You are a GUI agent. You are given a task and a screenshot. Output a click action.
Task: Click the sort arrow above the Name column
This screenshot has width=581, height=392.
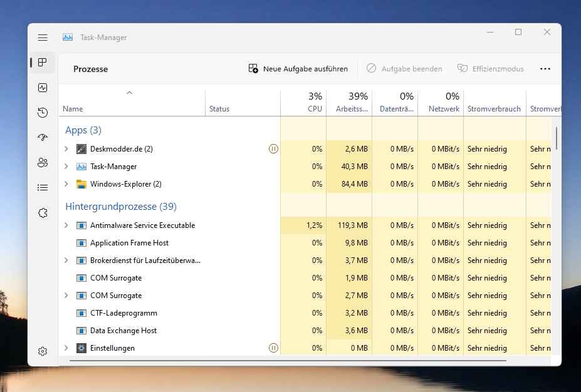[129, 93]
